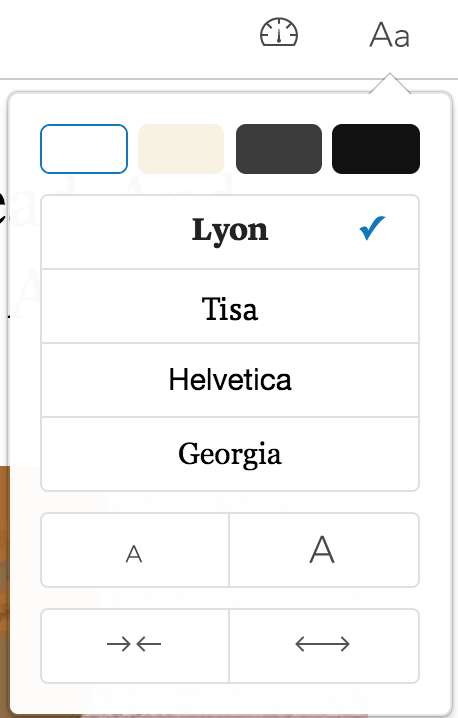Select the Lyon font option

point(230,232)
